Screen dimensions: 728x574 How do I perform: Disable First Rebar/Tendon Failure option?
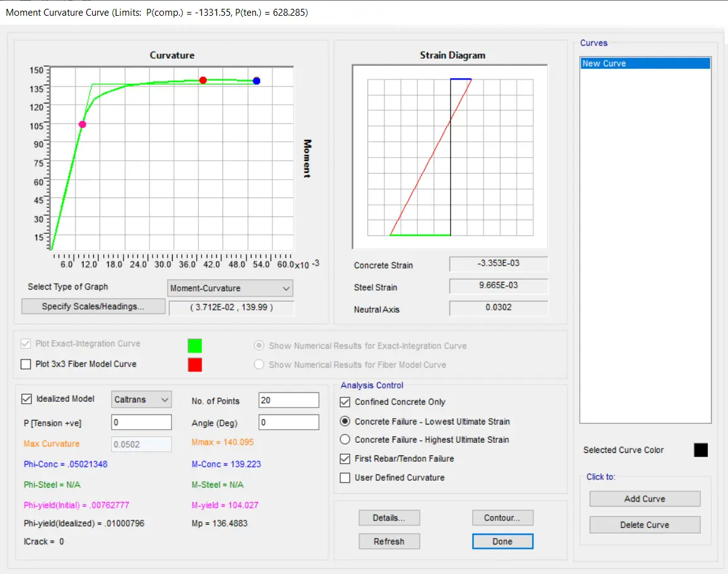coord(345,459)
